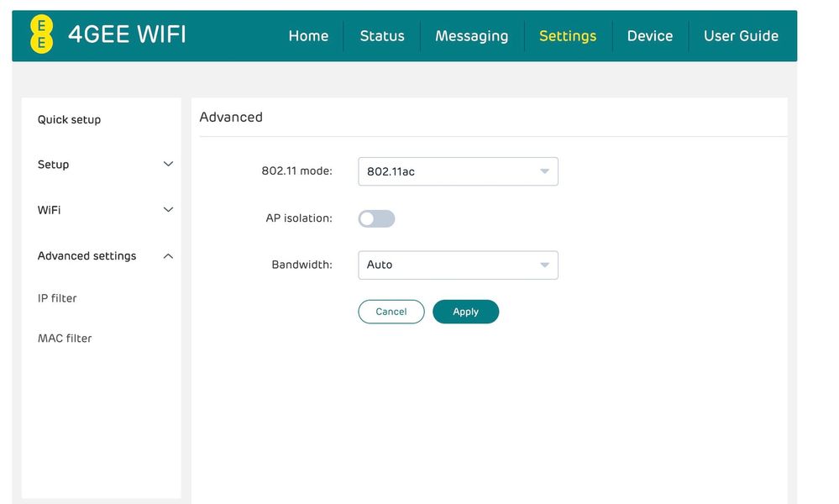Viewport: 839px width, 504px height.
Task: Open the Bandwidth dropdown set to Auto
Action: tap(458, 265)
